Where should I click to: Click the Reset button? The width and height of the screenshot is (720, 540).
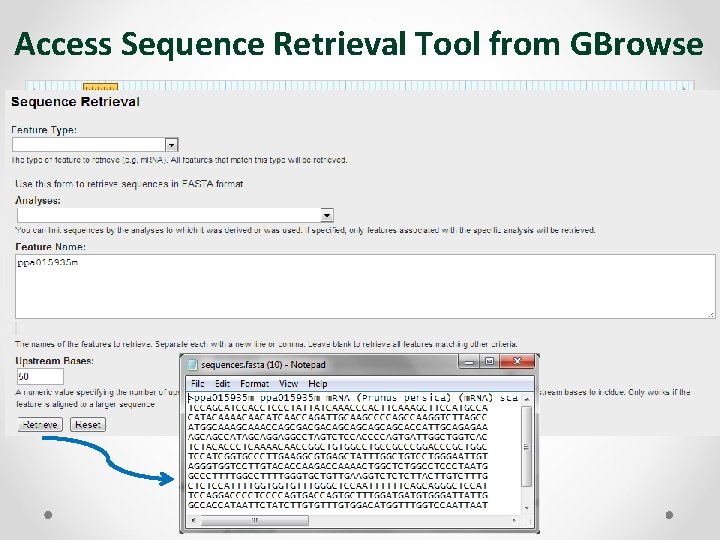pyautogui.click(x=88, y=425)
